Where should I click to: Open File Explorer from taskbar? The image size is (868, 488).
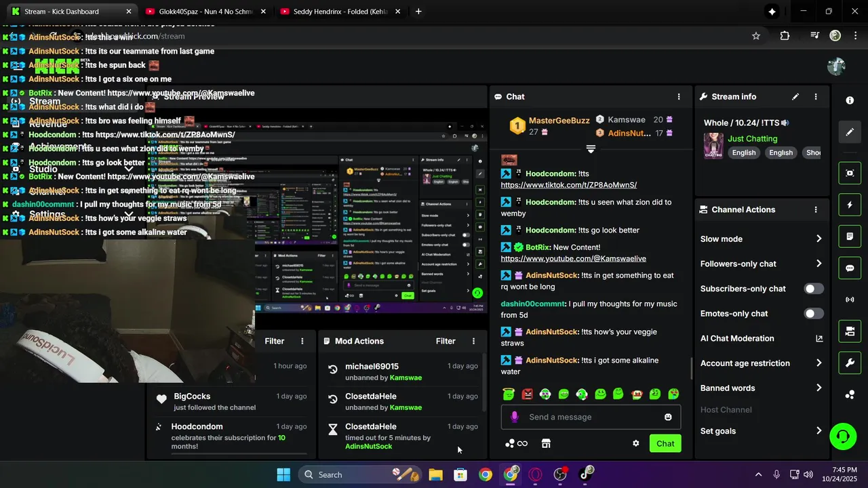click(x=435, y=474)
